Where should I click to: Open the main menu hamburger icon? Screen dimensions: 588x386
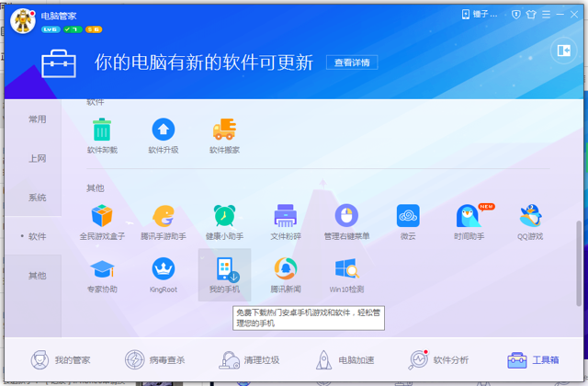pyautogui.click(x=546, y=15)
